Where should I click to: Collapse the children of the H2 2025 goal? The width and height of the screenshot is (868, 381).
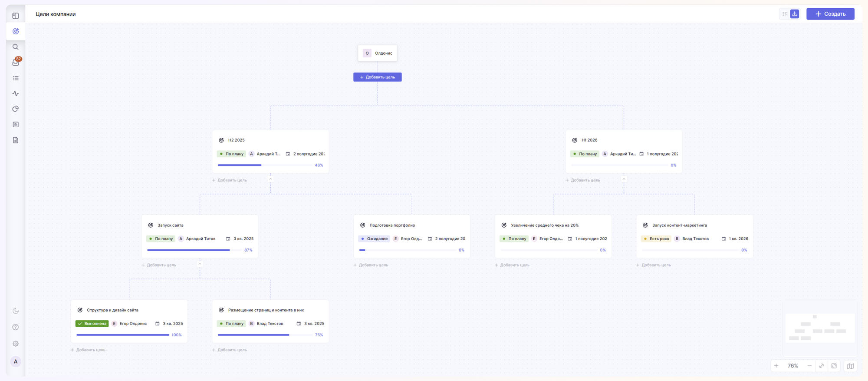coord(270,179)
